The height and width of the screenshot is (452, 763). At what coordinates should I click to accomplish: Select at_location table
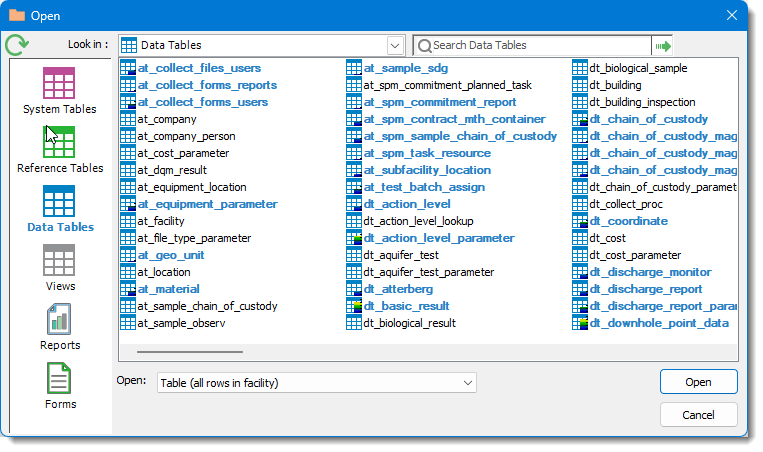[164, 272]
